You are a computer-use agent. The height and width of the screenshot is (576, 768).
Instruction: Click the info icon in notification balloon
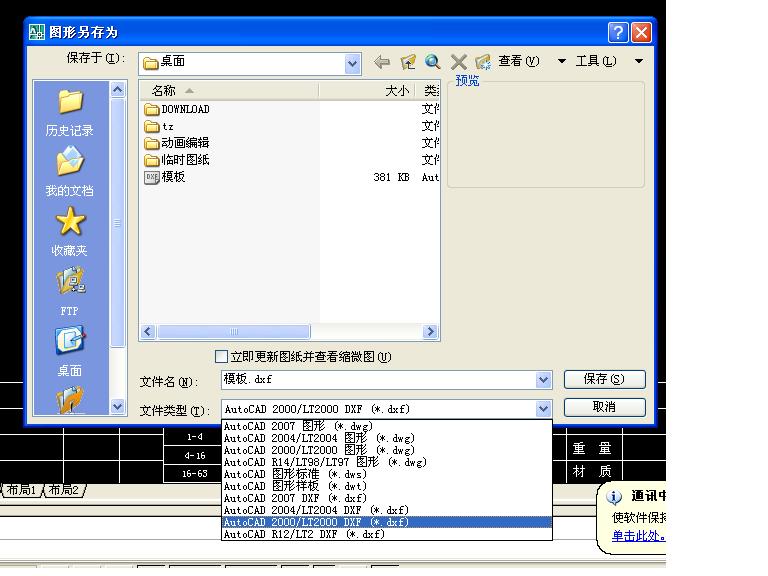coord(614,497)
